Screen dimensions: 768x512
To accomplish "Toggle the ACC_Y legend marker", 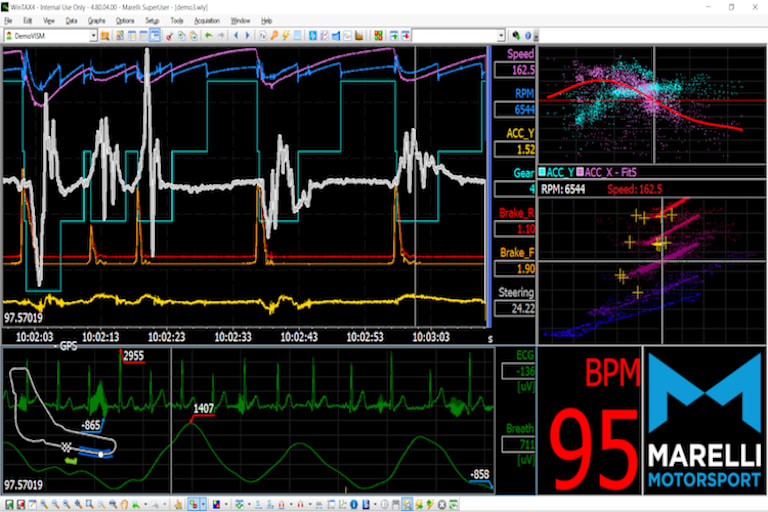I will [x=542, y=172].
